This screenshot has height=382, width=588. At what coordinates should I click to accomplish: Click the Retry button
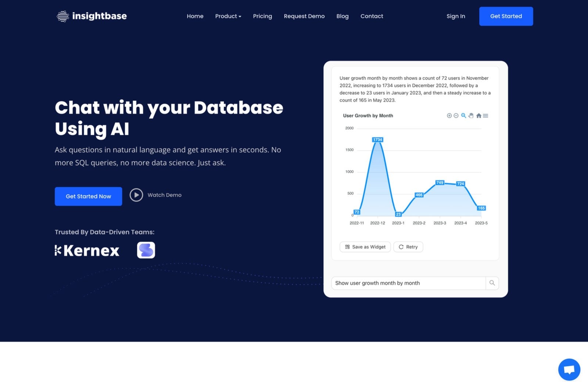pyautogui.click(x=408, y=247)
